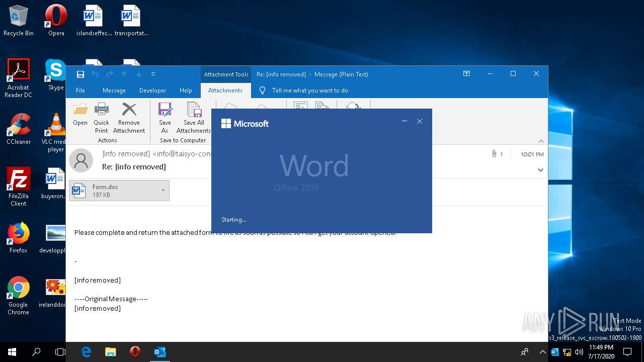This screenshot has width=644, height=362.
Task: Go to previous item with up arrow
Action: click(124, 74)
